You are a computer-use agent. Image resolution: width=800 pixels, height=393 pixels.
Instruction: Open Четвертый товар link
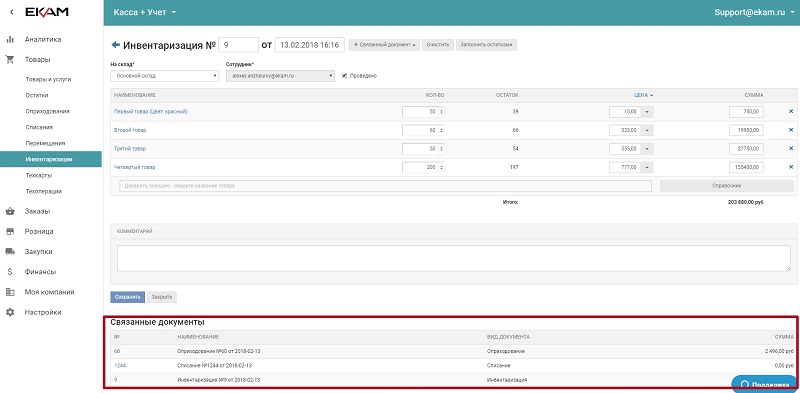coord(134,167)
